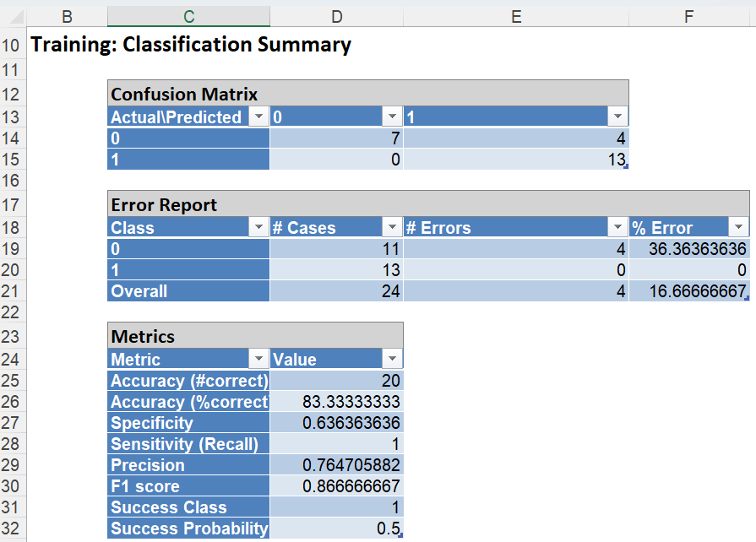The image size is (756, 542).
Task: Select the Training: Classification Summary title cell
Action: click(x=191, y=46)
